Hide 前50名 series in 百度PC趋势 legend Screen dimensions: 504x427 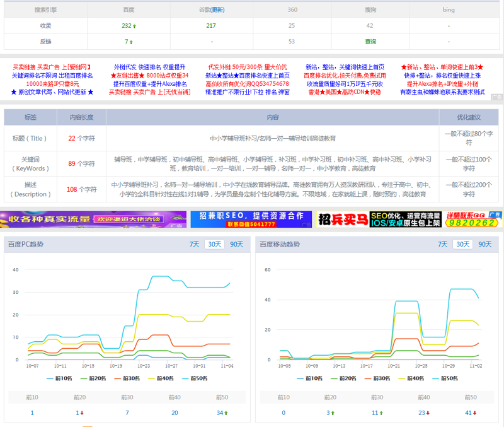pyautogui.click(x=195, y=378)
